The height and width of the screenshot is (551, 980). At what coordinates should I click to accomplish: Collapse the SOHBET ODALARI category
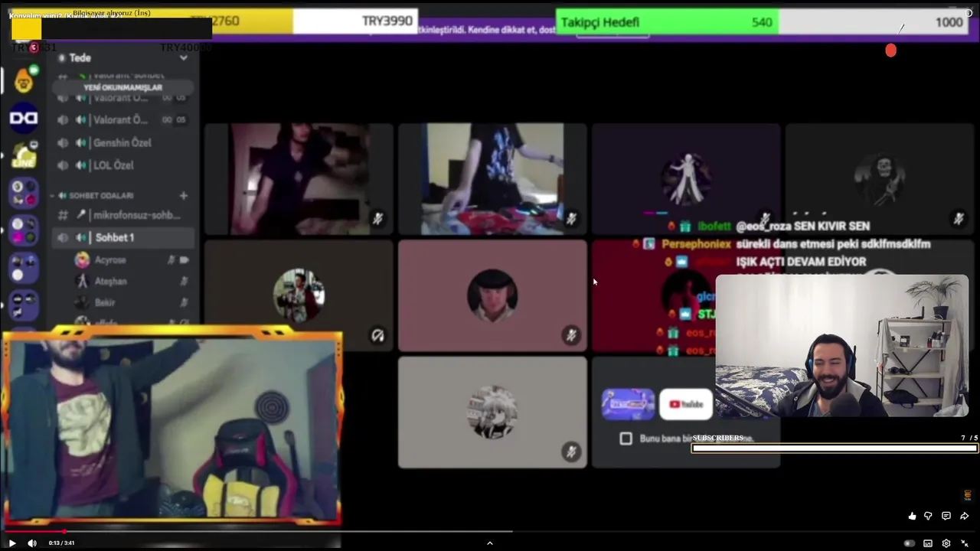101,196
